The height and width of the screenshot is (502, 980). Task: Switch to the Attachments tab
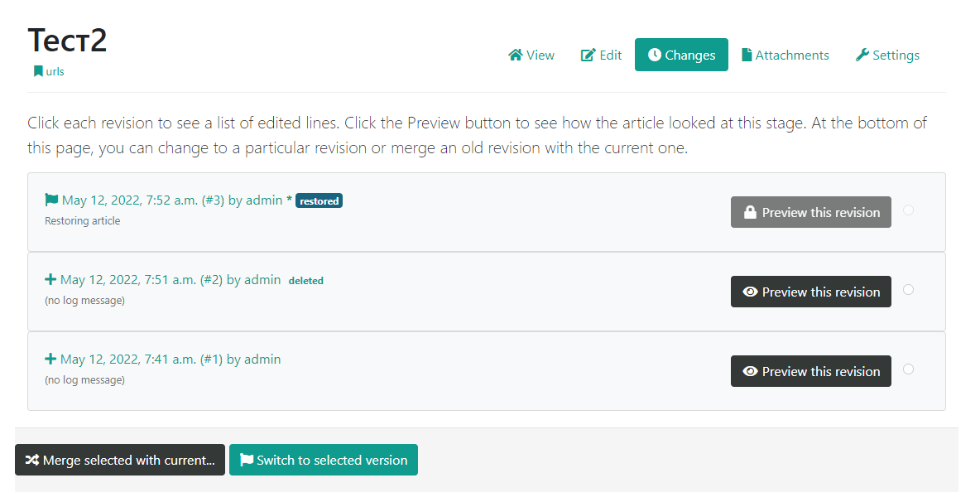[785, 56]
